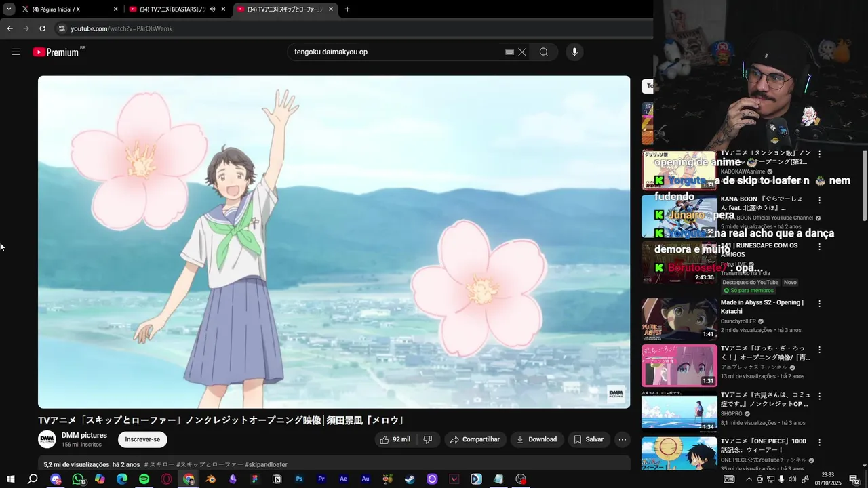This screenshot has width=868, height=488.
Task: Open options for ONE PIECE 1000 video
Action: 819,442
